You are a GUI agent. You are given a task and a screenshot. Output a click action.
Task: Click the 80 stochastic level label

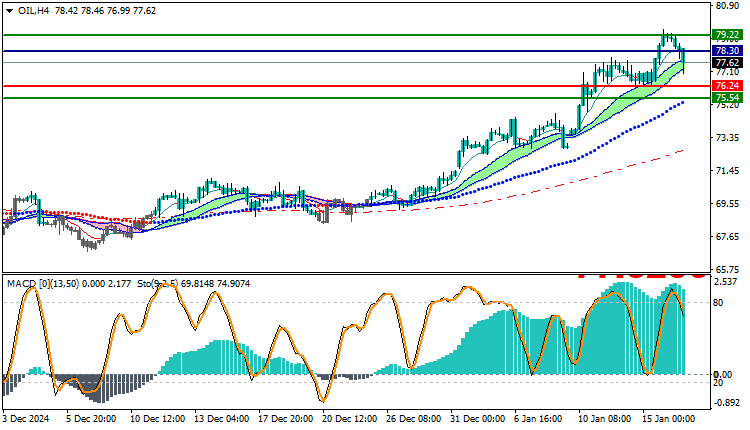tap(718, 302)
